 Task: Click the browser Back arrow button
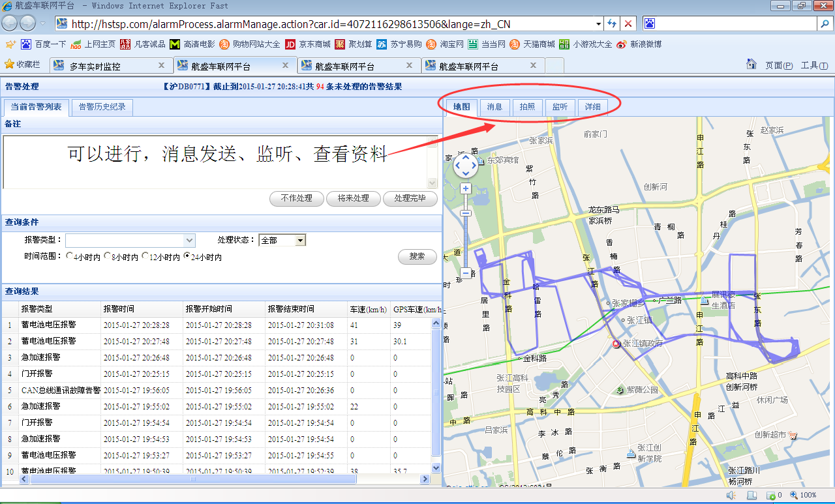coord(10,23)
